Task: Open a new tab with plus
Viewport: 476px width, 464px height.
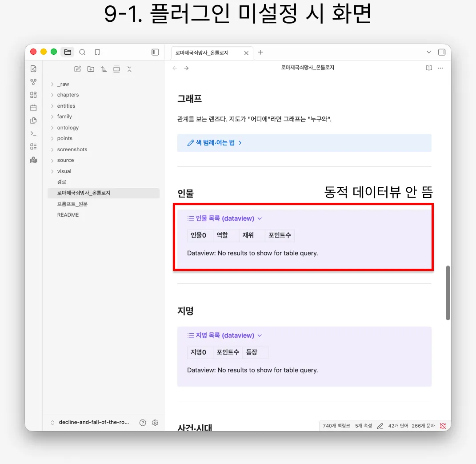Action: 260,52
